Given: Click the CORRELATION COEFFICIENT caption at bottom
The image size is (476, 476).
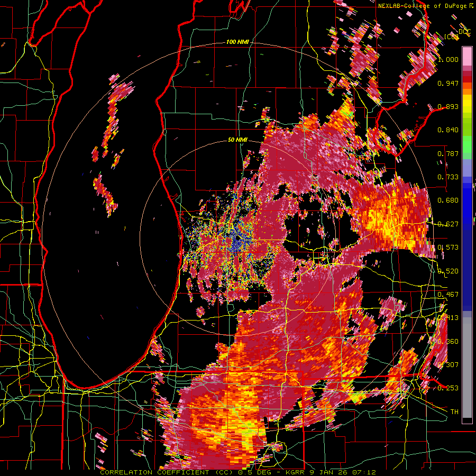Looking at the screenshot, I should (238, 472).
